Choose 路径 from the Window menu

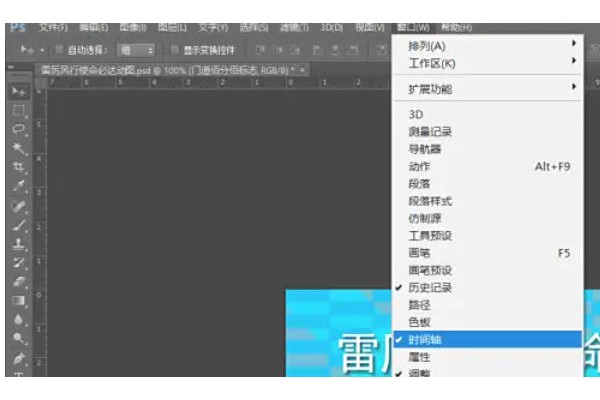tap(488, 305)
